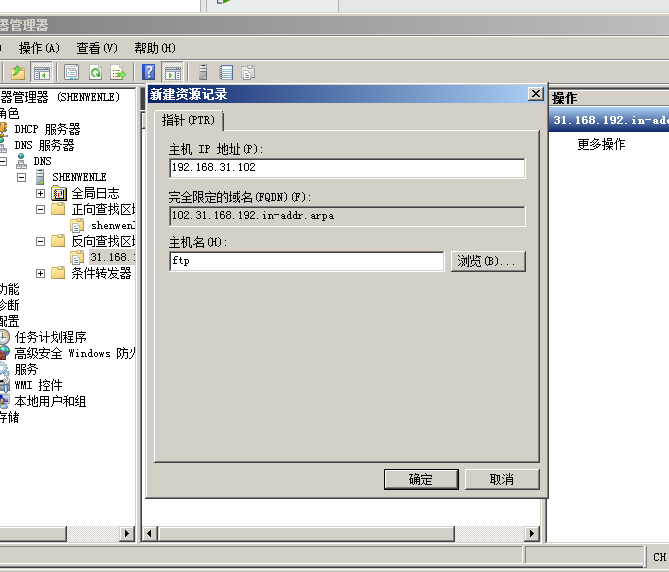Click the CH language indicator
The height and width of the screenshot is (572, 669).
(x=660, y=557)
